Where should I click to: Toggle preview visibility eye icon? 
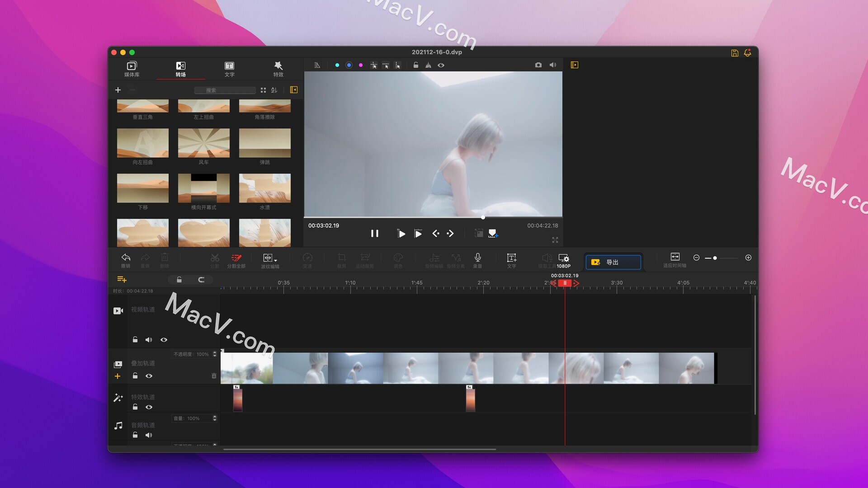coord(441,65)
